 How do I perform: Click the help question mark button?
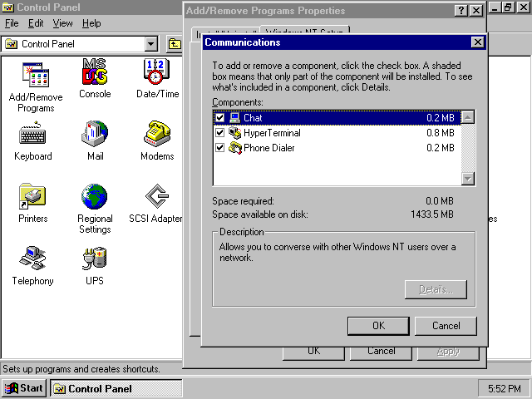tap(461, 11)
